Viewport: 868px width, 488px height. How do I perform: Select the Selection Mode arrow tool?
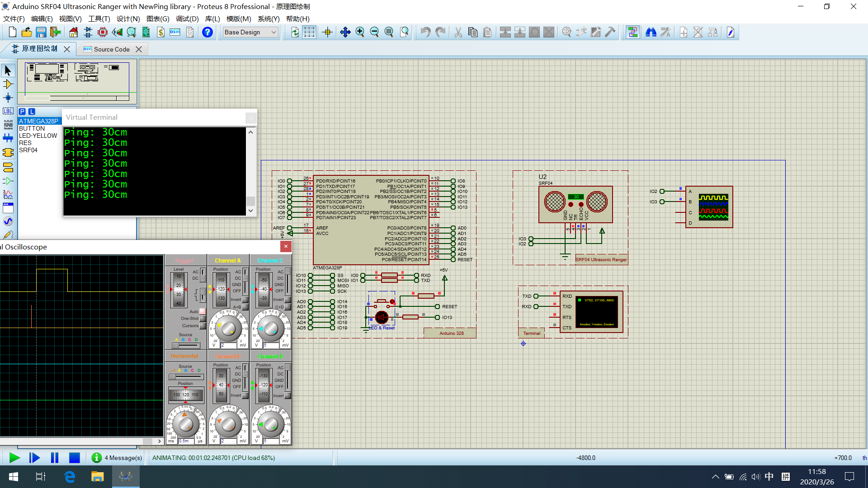coord(8,70)
